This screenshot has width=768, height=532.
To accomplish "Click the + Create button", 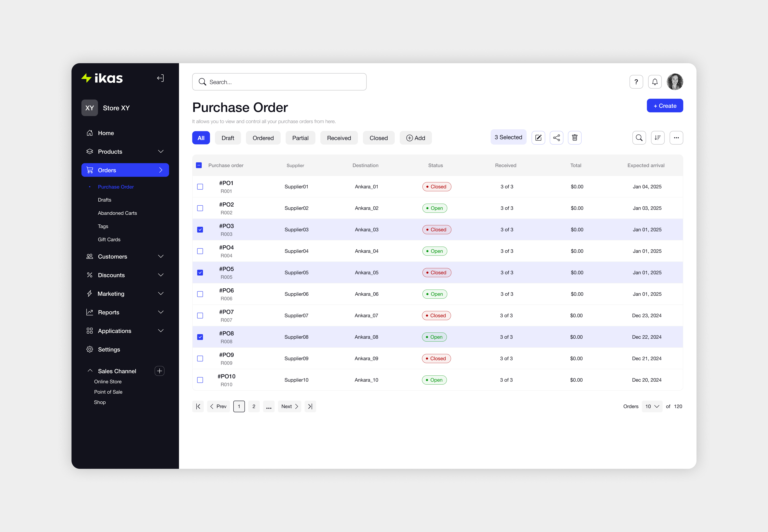I will pos(665,105).
